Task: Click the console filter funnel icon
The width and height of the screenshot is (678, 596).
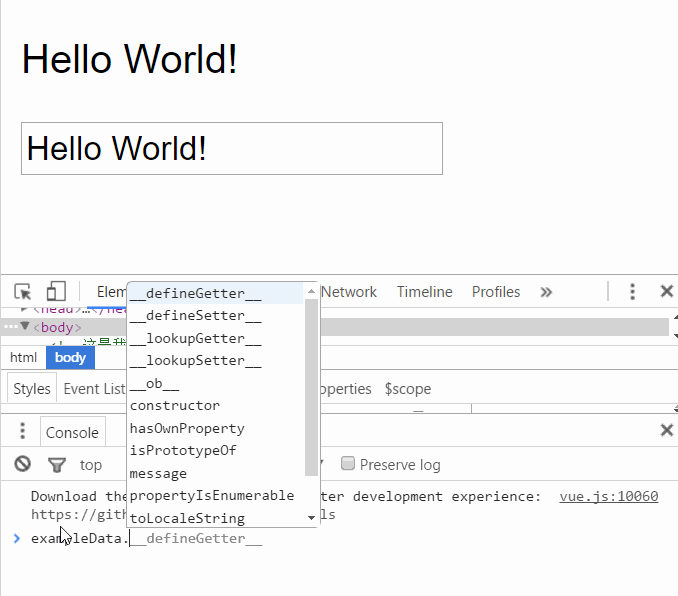Action: (57, 464)
